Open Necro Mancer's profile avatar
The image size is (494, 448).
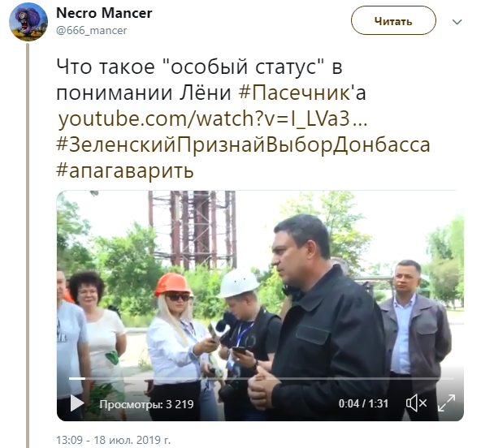[x=28, y=23]
